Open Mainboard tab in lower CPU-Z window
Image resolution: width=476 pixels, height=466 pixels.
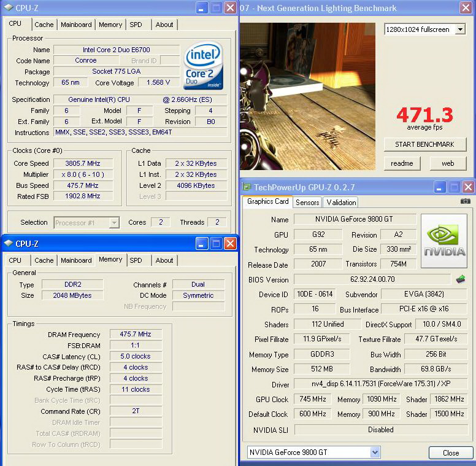(x=76, y=260)
